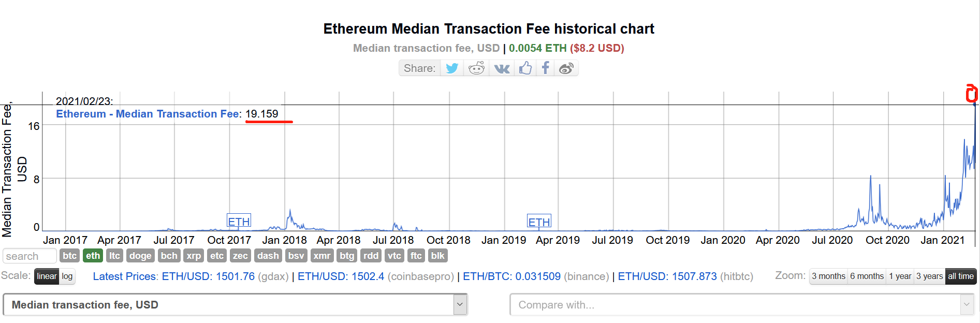Click the ETH marker near Oct 2017

pos(239,221)
